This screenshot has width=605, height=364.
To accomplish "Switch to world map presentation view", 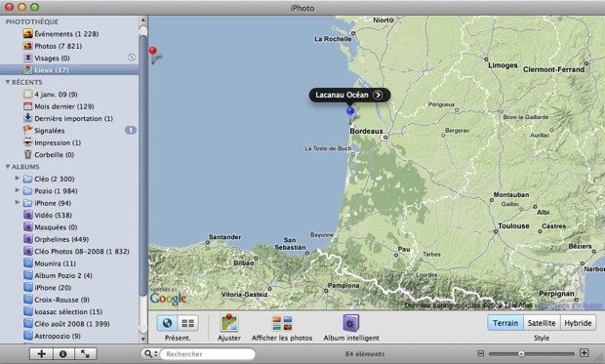I will [167, 323].
